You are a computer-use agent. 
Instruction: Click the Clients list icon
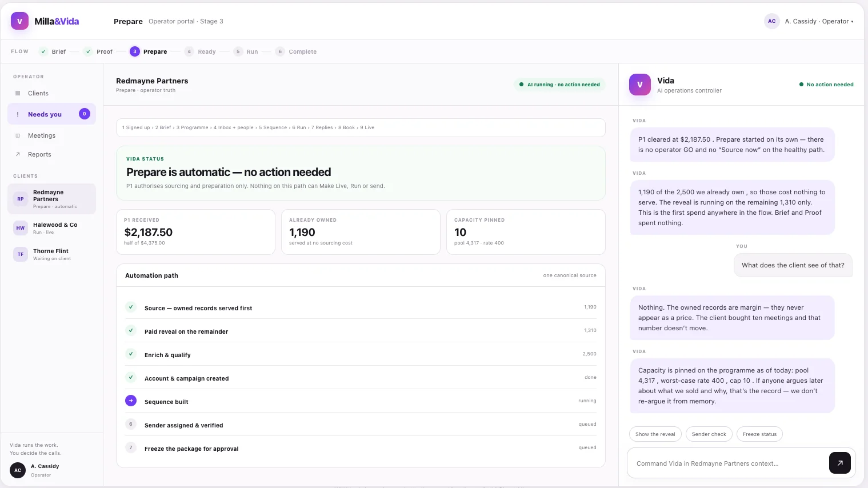[x=18, y=93]
